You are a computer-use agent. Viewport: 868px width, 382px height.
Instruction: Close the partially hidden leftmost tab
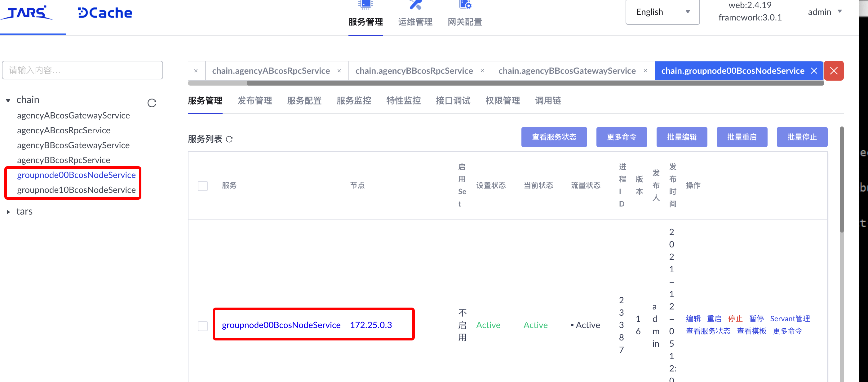196,71
